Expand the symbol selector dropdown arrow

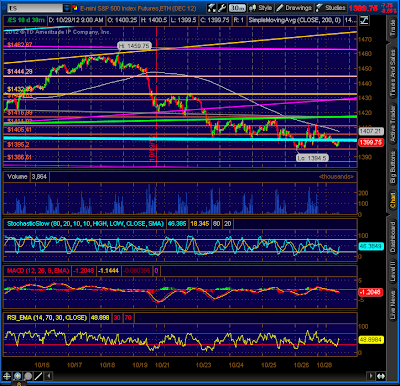67,8
